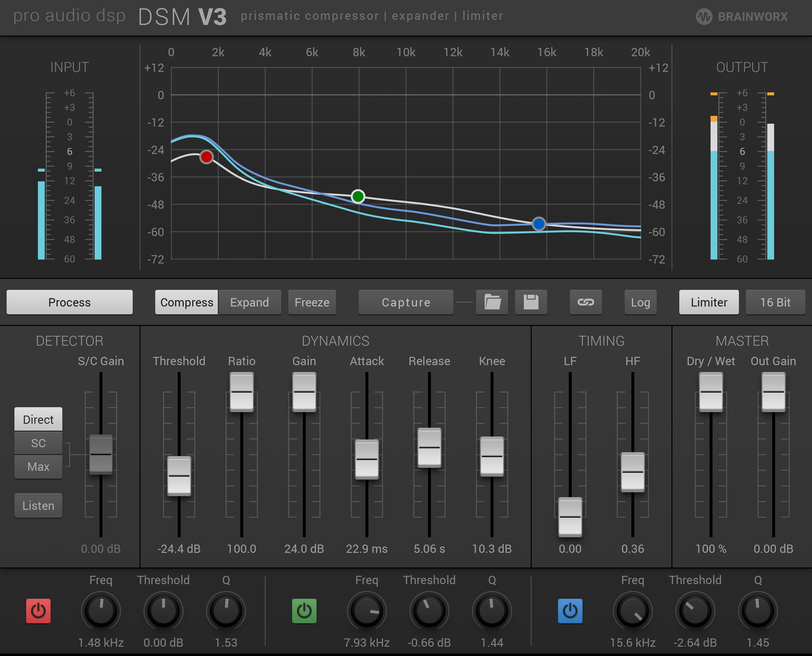Click the green band Freq knob

(367, 611)
